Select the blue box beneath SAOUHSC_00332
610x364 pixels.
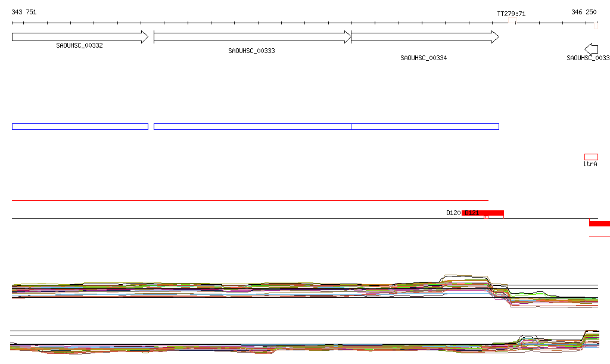pos(80,126)
